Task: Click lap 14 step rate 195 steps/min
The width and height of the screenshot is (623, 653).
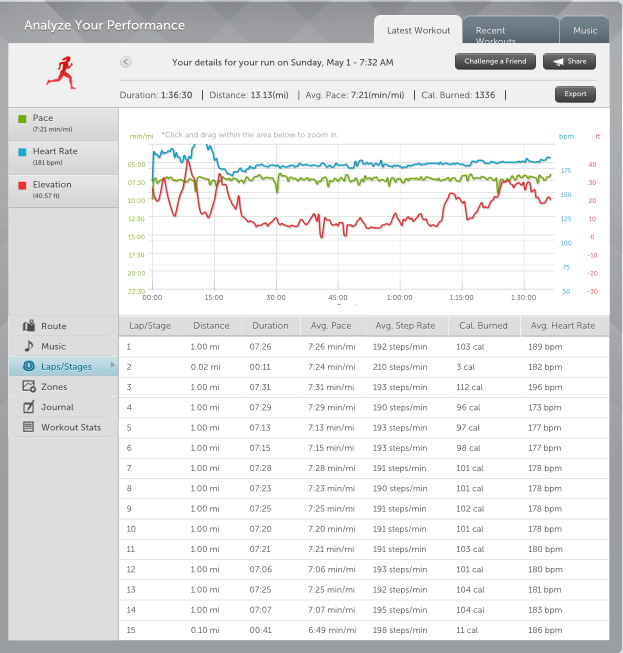Action: click(400, 610)
